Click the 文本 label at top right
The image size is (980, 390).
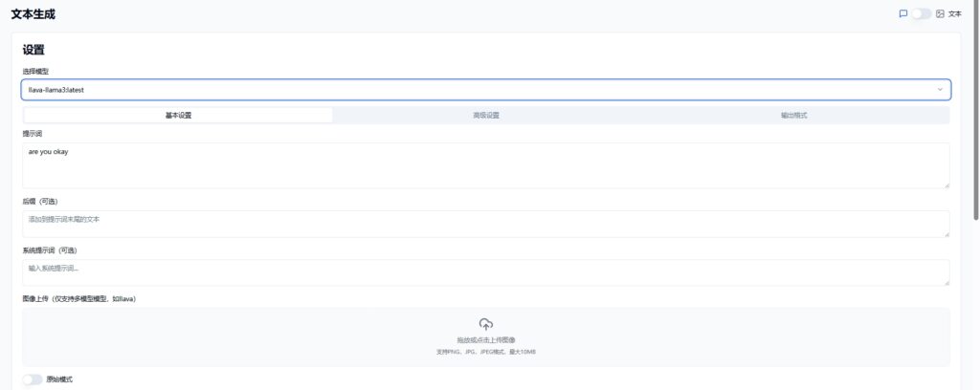955,14
